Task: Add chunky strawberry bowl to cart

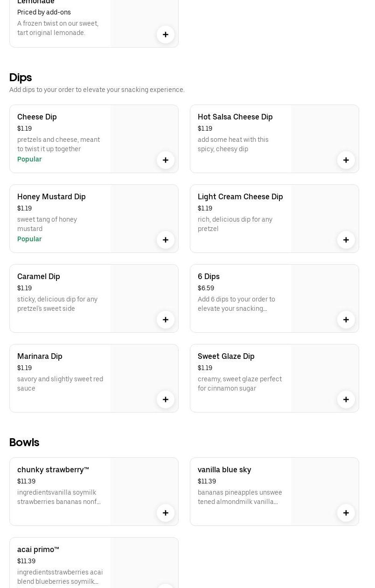Action: 166,513
